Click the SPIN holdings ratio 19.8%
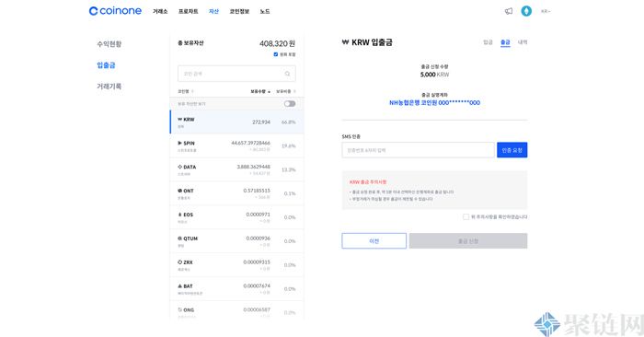The height and width of the screenshot is (337, 644). pyautogui.click(x=288, y=145)
